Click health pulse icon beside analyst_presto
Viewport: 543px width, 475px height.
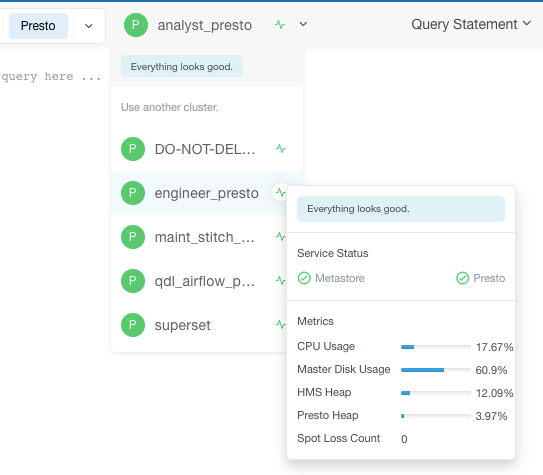coord(280,25)
